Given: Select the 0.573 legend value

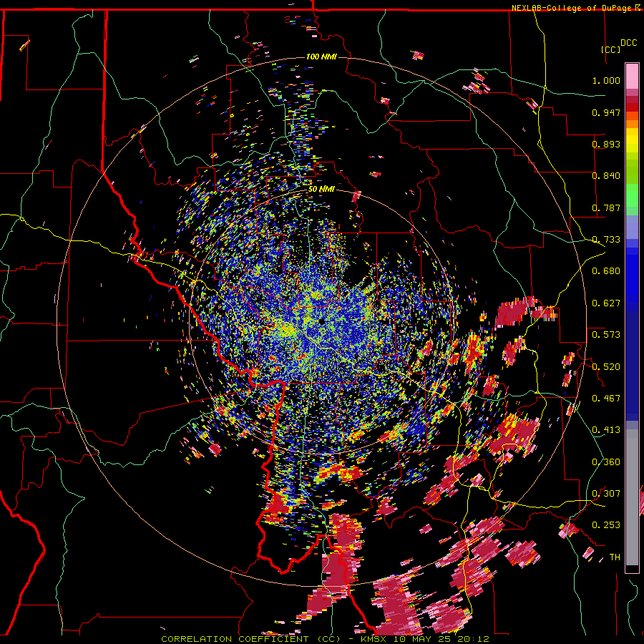Looking at the screenshot, I should coord(606,335).
